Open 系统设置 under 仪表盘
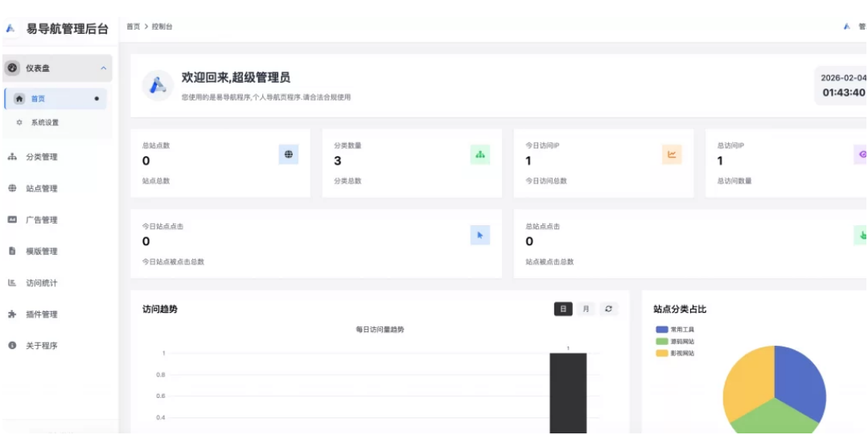 (45, 123)
